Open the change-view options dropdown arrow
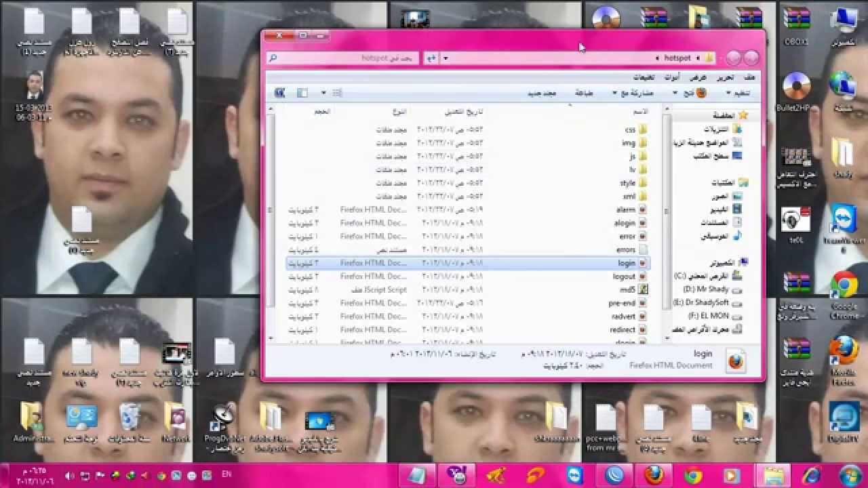This screenshot has height=488, width=868. (x=323, y=93)
